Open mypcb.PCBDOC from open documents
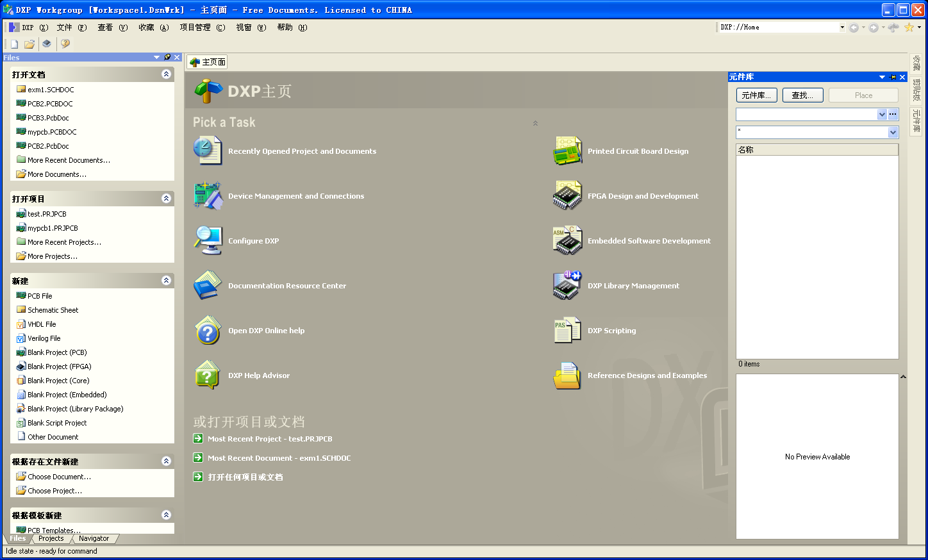Image resolution: width=928 pixels, height=560 pixels. tap(52, 132)
